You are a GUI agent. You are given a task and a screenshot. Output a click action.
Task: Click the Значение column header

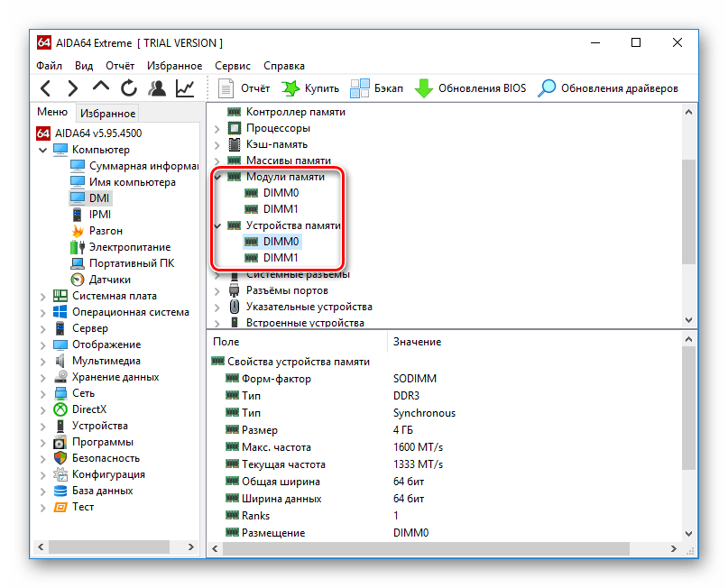click(417, 342)
